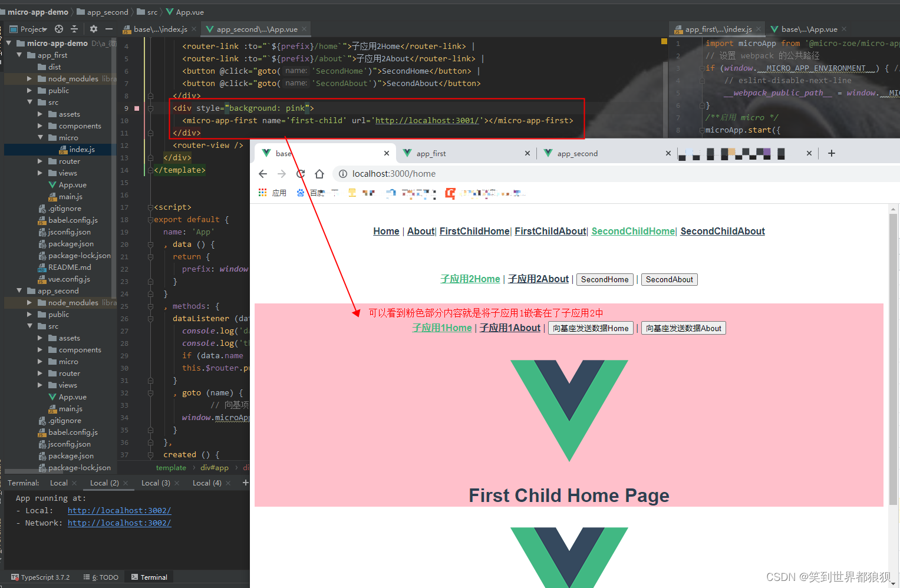Add a new terminal session
Image resolution: width=900 pixels, height=588 pixels.
[x=246, y=483]
